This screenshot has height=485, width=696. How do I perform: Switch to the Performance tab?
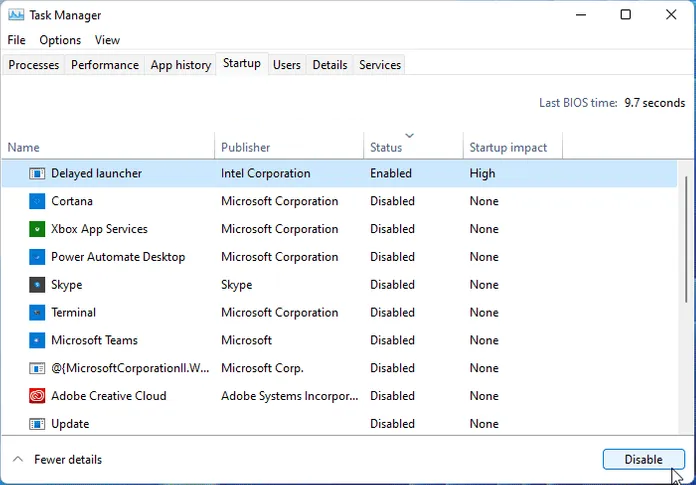[x=105, y=65]
